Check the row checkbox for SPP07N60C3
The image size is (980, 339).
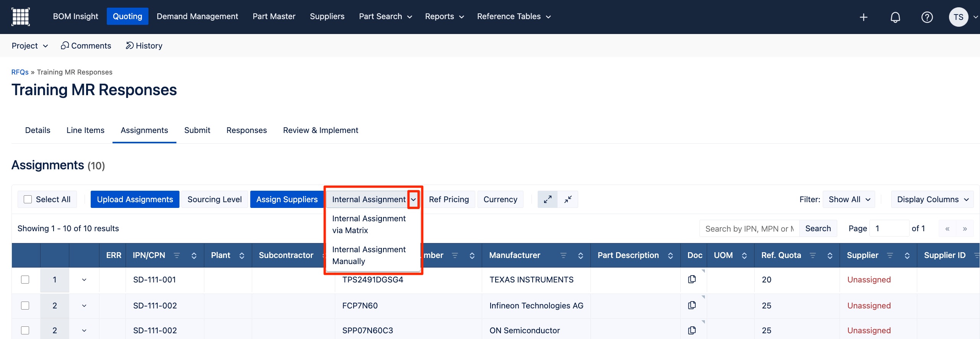point(25,330)
